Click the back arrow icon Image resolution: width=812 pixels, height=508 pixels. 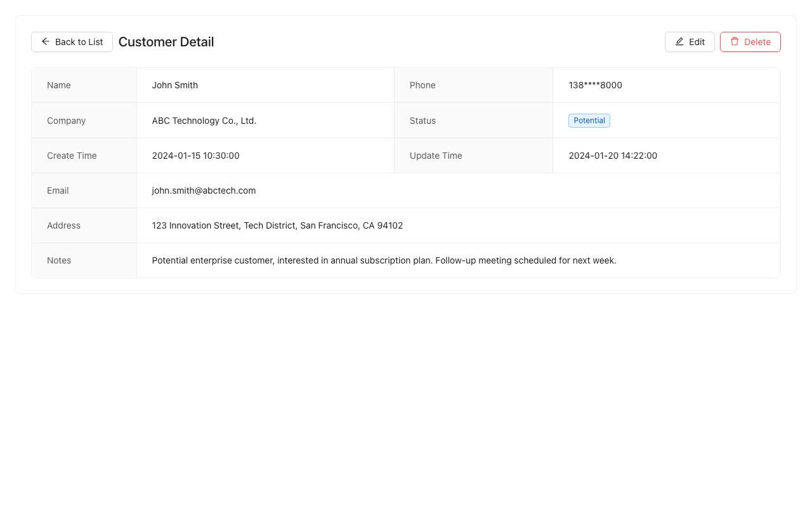click(45, 41)
